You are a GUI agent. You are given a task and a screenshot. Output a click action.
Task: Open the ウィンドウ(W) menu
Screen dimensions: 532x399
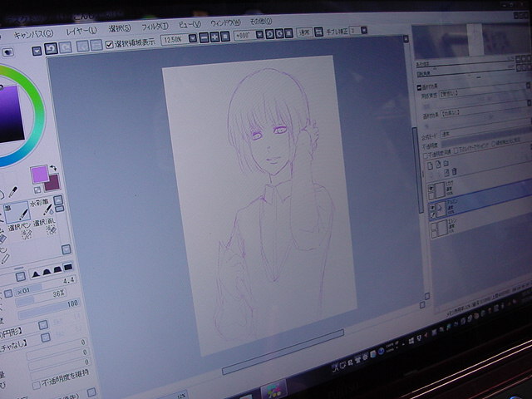pyautogui.click(x=225, y=22)
